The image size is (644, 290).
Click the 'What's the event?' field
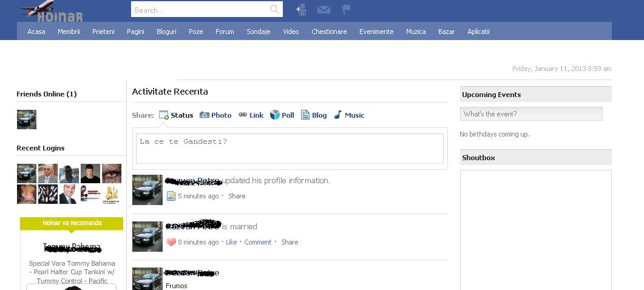[531, 114]
